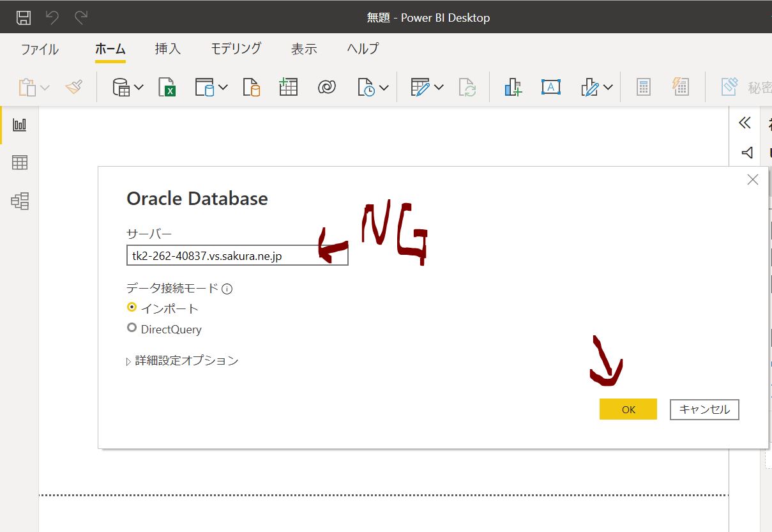Click the Excel workbook import icon
This screenshot has height=532, width=772.
tap(167, 87)
